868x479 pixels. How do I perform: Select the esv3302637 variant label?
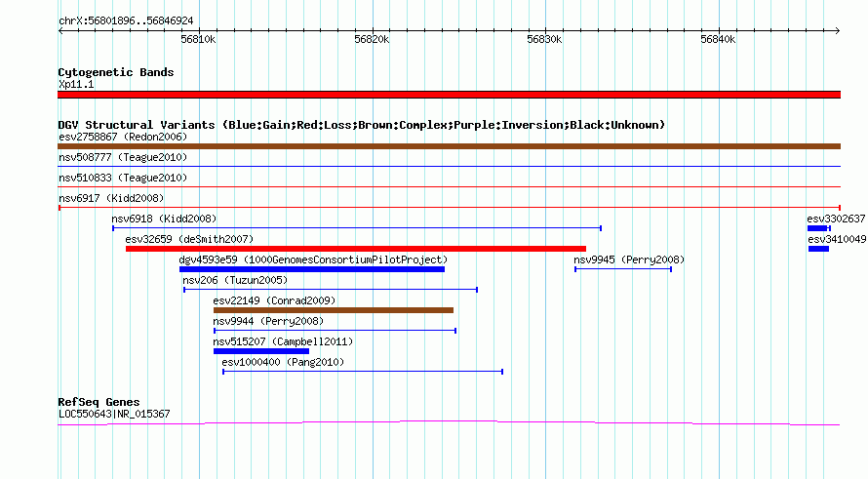click(x=836, y=219)
